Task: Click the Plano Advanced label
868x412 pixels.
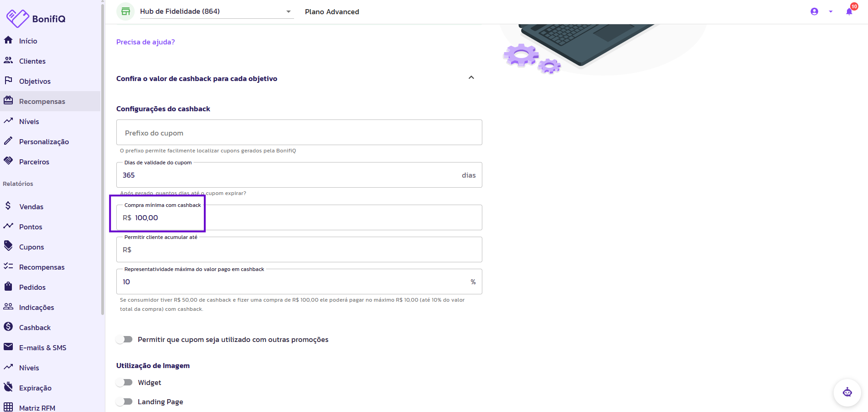Action: click(x=332, y=11)
